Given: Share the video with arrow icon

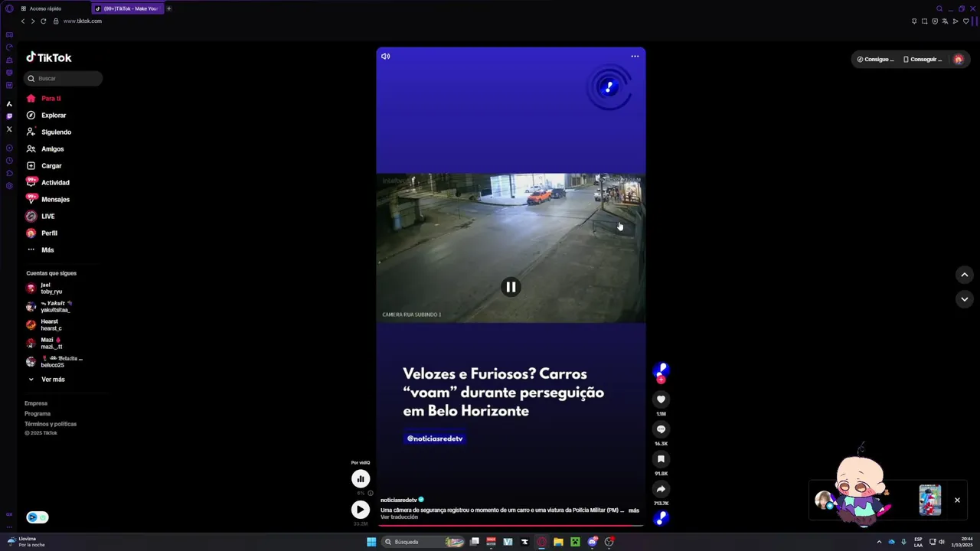Looking at the screenshot, I should 661,489.
